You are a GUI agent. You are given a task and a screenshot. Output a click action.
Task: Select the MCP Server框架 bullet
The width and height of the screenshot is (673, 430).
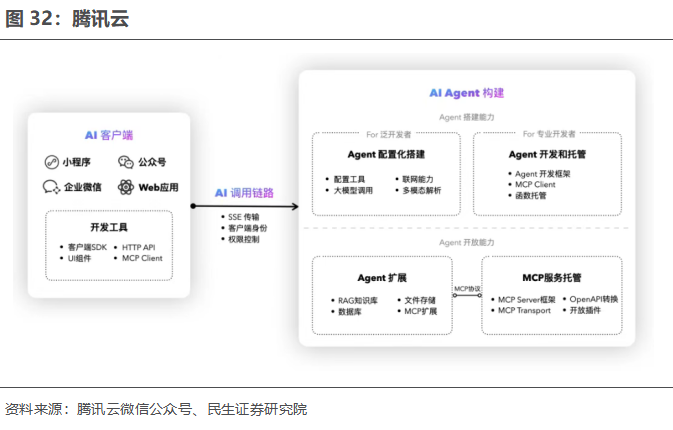(527, 300)
